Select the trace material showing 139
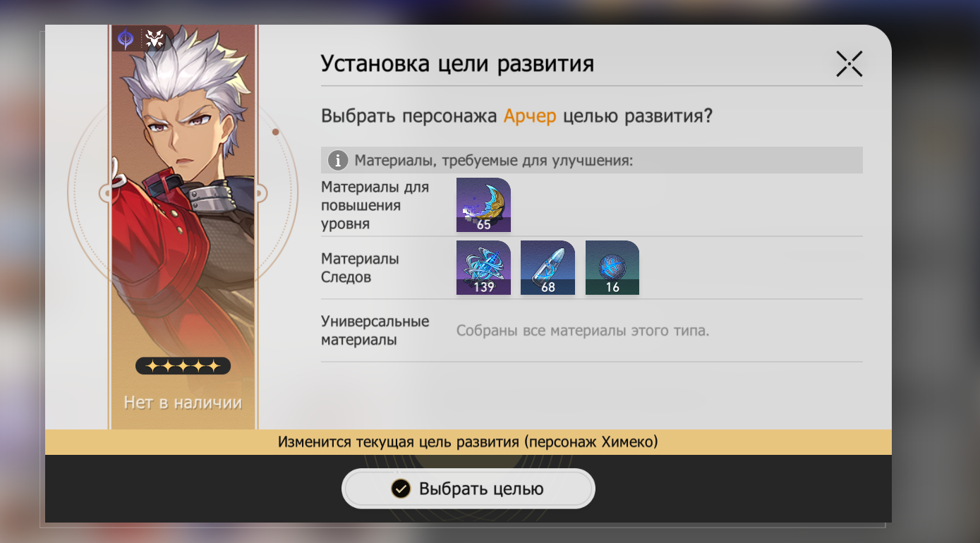980x543 pixels. click(483, 268)
